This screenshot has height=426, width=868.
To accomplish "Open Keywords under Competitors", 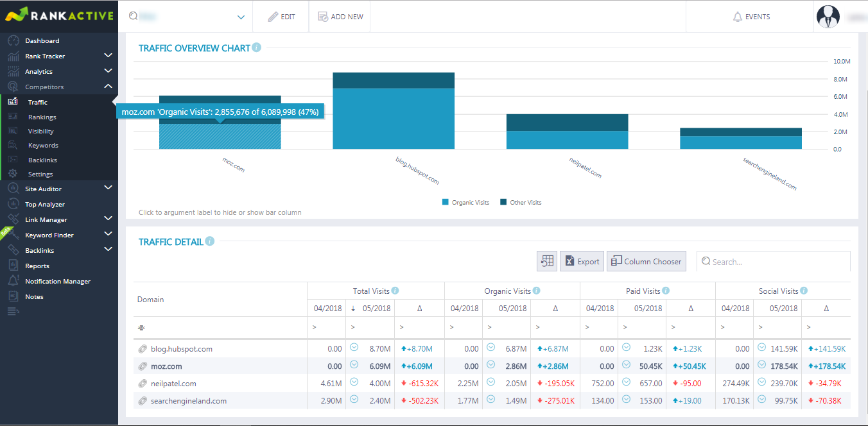I will (x=43, y=146).
